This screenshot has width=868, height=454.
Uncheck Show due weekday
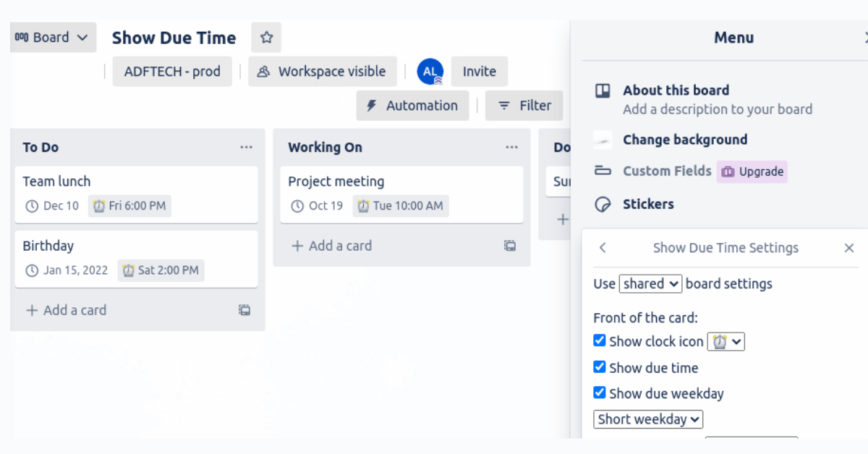coord(600,393)
